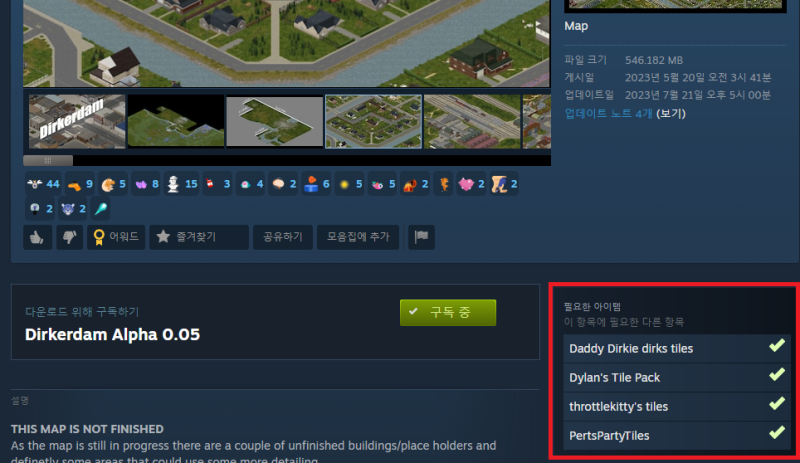
Task: Select the railway yard screenshot thumbnail
Action: point(472,121)
